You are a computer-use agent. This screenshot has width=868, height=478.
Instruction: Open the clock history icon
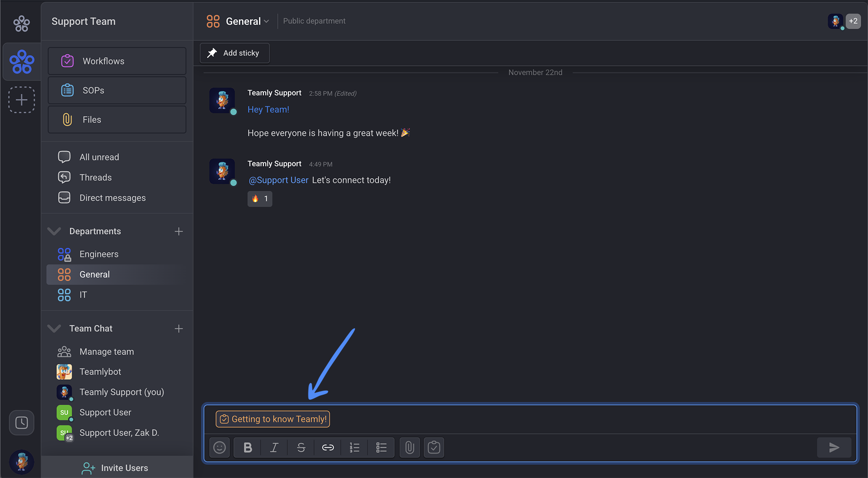click(x=21, y=423)
